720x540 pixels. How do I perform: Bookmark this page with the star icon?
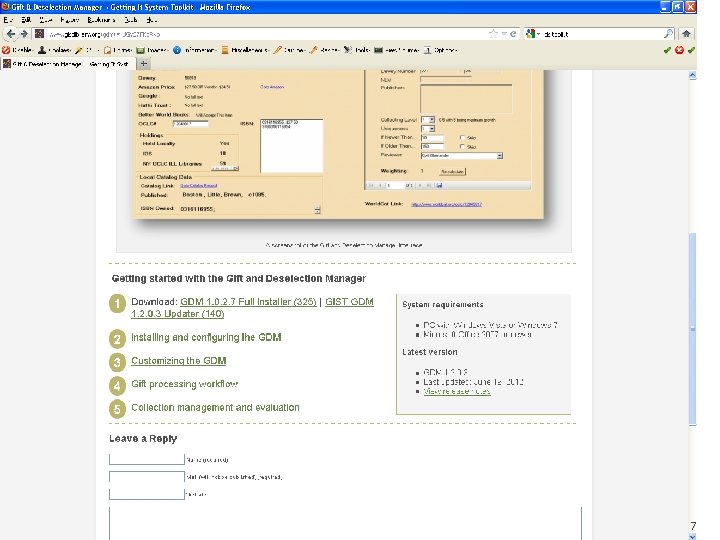click(x=493, y=34)
